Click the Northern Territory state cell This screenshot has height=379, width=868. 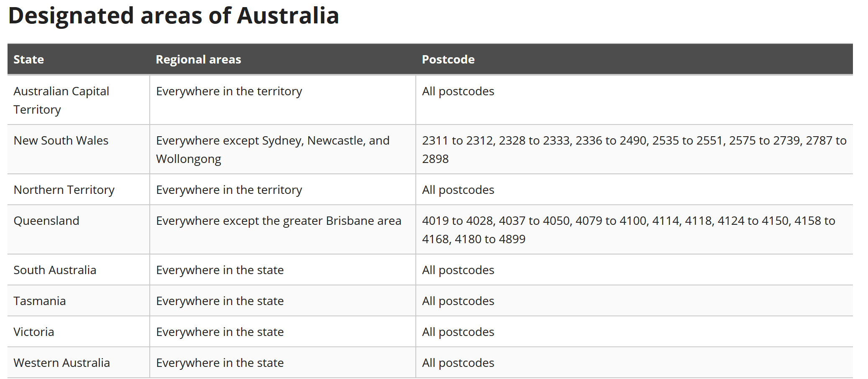point(64,190)
